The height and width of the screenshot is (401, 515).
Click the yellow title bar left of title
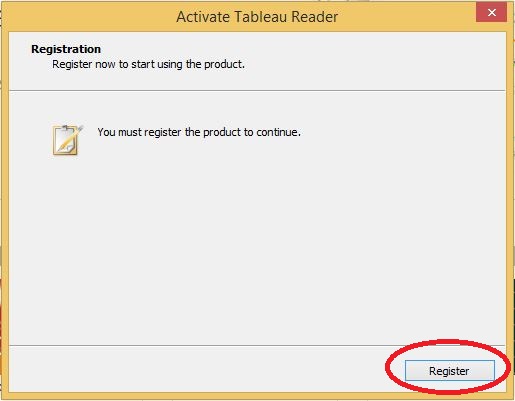88,17
